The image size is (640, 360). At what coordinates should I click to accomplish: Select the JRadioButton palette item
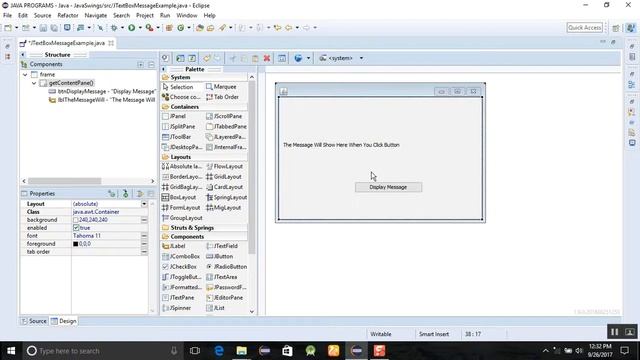[x=227, y=267]
